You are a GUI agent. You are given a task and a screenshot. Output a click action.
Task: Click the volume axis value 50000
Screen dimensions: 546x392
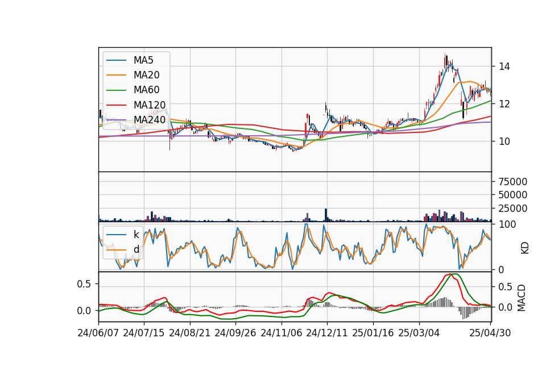[x=513, y=195]
